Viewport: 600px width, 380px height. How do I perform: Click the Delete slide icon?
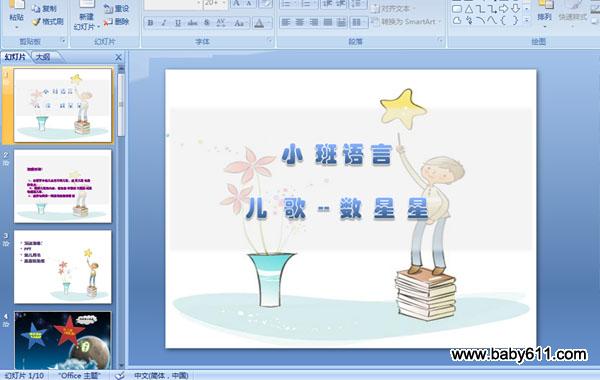108,22
